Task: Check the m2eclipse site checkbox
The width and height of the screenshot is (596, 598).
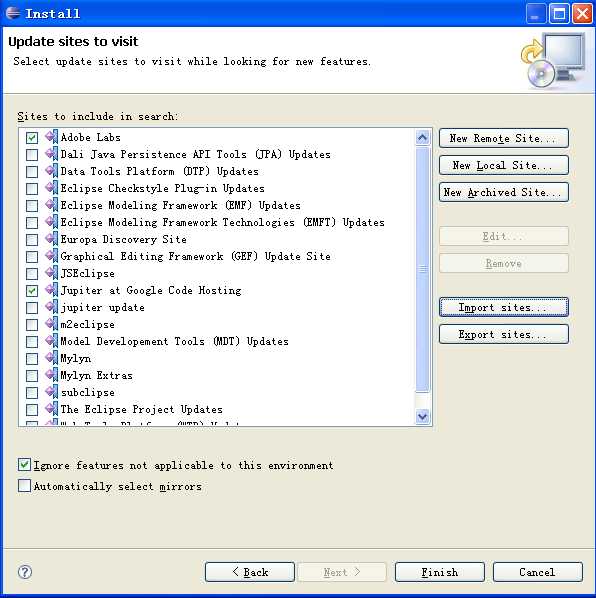Action: pos(32,325)
